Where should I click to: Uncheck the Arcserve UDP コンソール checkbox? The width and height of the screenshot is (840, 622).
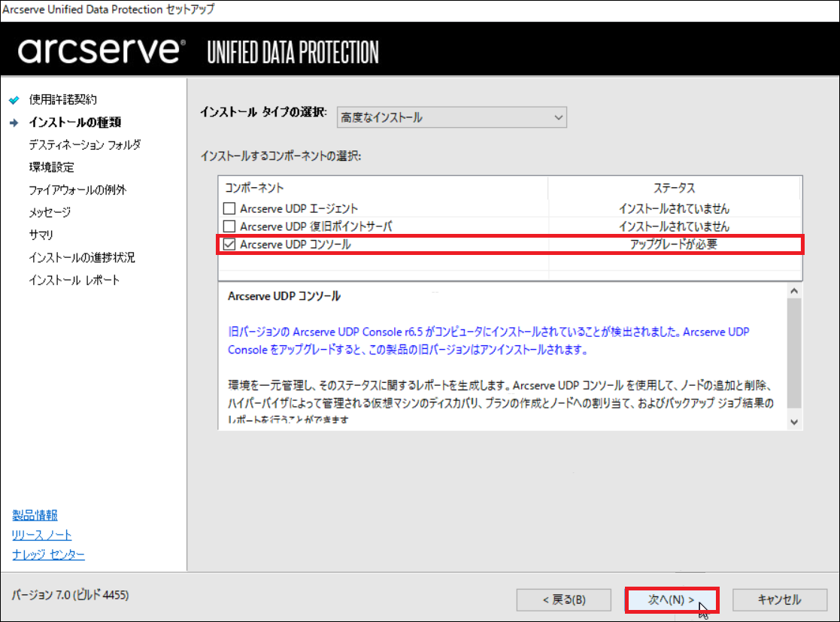229,244
